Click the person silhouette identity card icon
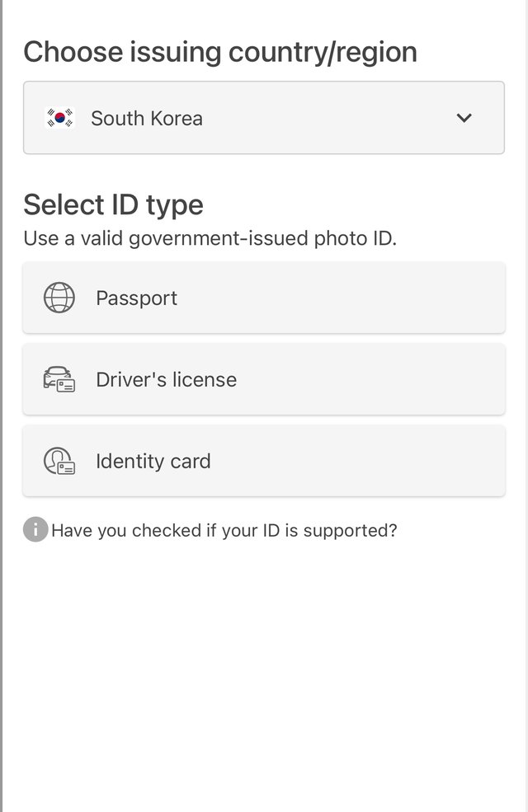 [59, 461]
